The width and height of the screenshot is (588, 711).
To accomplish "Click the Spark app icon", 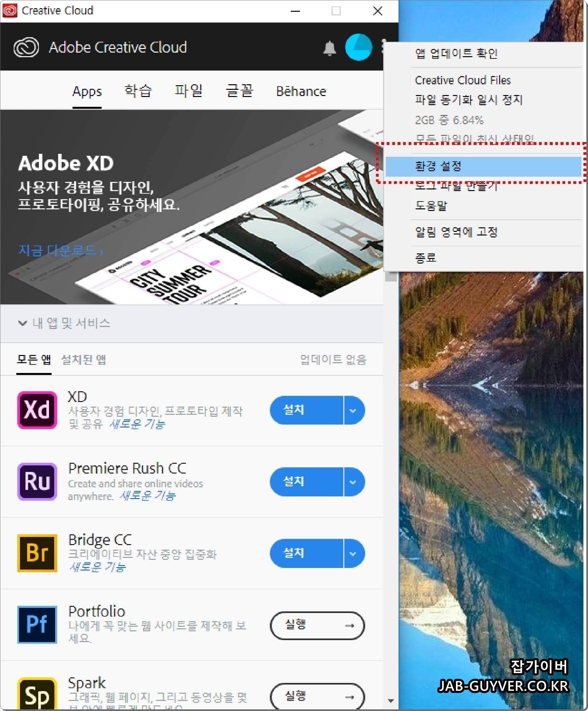I will (37, 693).
